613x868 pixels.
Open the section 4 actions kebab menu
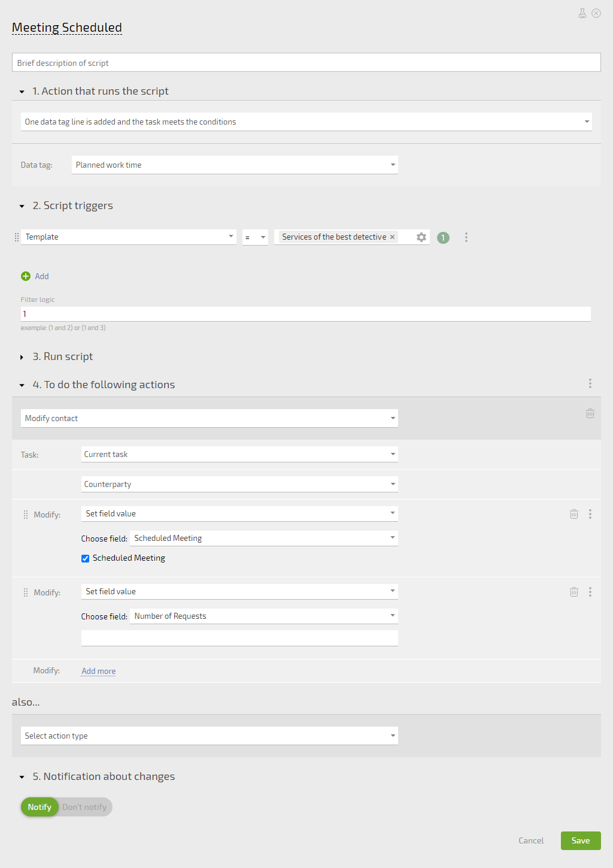pos(590,383)
